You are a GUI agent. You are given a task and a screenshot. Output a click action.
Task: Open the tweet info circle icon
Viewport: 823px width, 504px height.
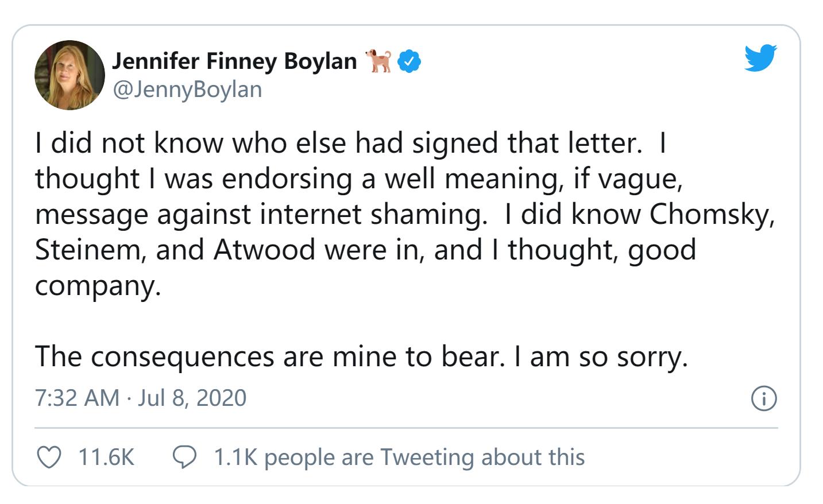point(764,398)
